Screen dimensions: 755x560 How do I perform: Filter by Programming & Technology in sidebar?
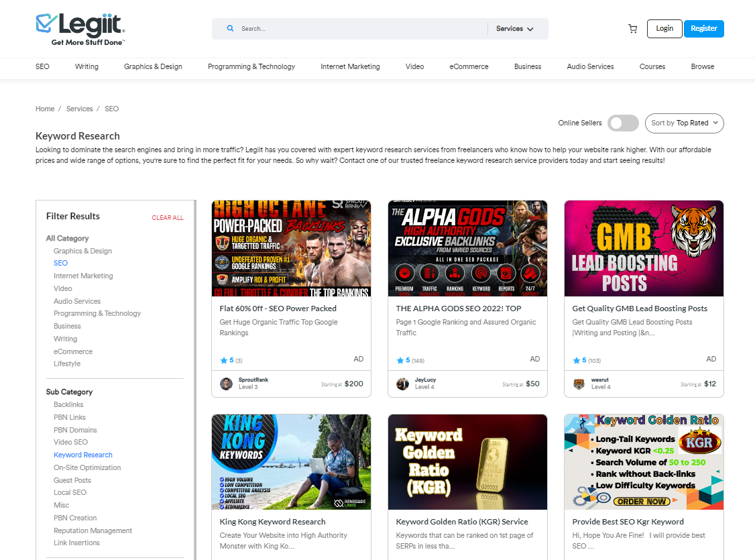tap(97, 313)
